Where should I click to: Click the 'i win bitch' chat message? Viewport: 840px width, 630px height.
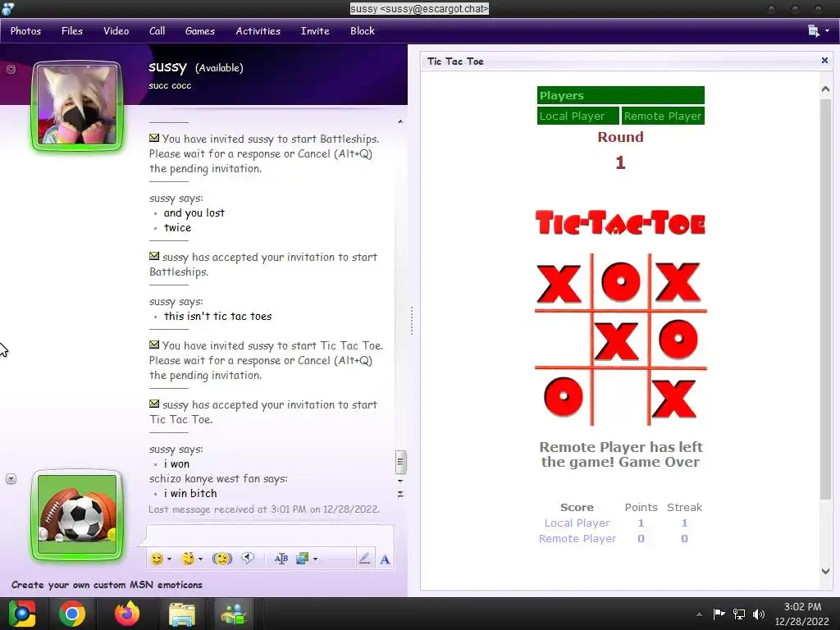pos(190,493)
